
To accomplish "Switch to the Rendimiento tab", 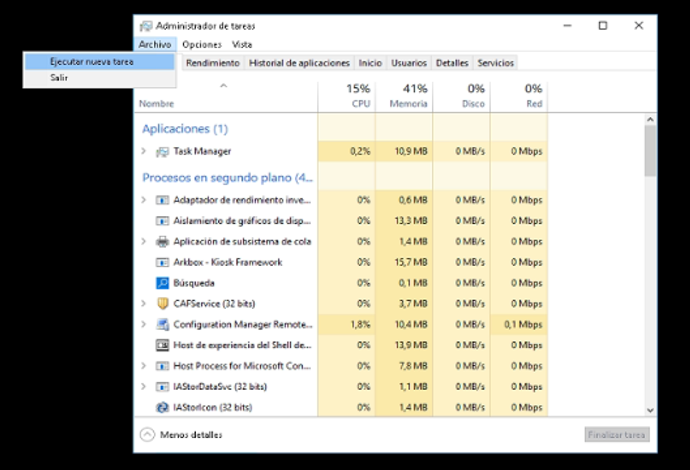I will tap(212, 63).
